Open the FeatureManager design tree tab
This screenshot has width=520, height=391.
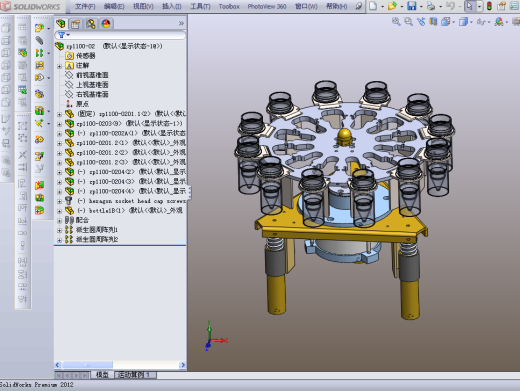(61, 24)
